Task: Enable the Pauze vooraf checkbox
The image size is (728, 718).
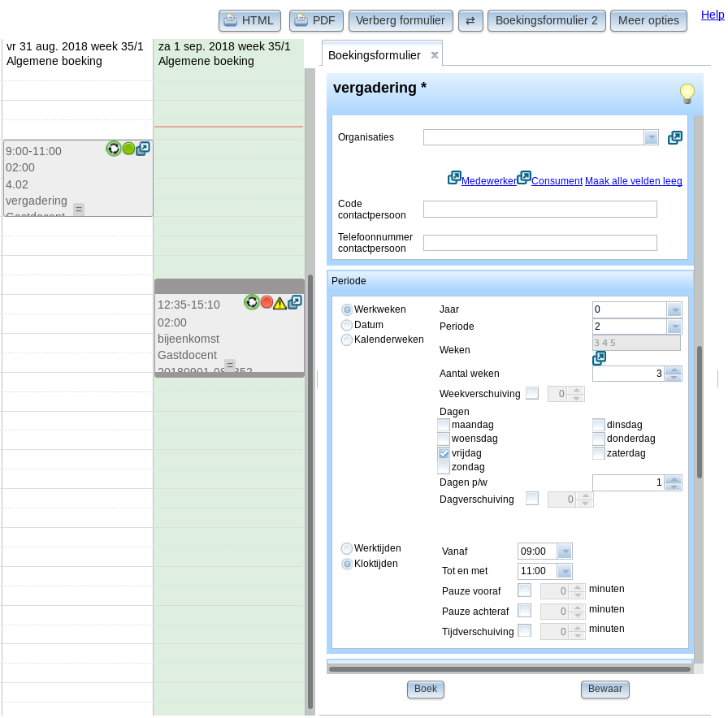Action: click(x=525, y=590)
